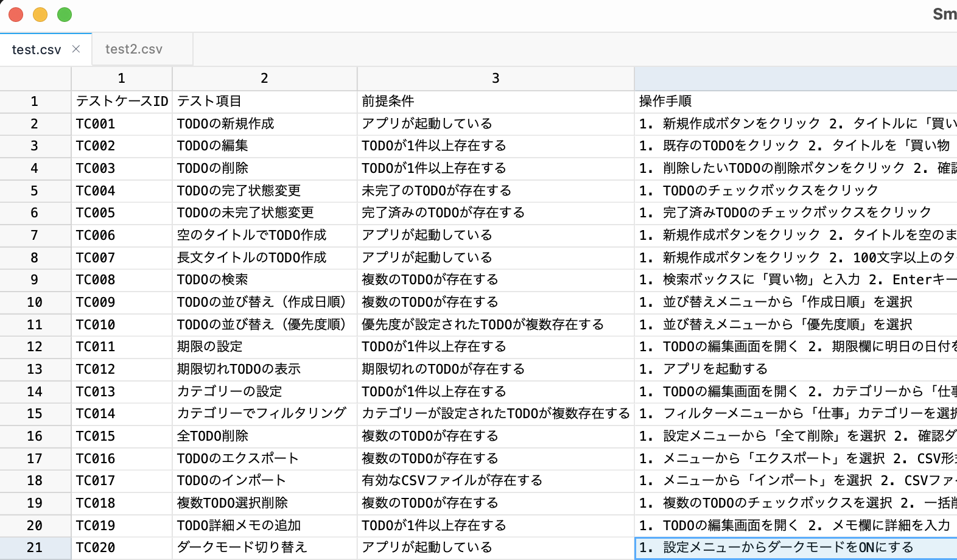Click the cell 期限切れのTODOが存在する
957x560 pixels.
tap(496, 369)
